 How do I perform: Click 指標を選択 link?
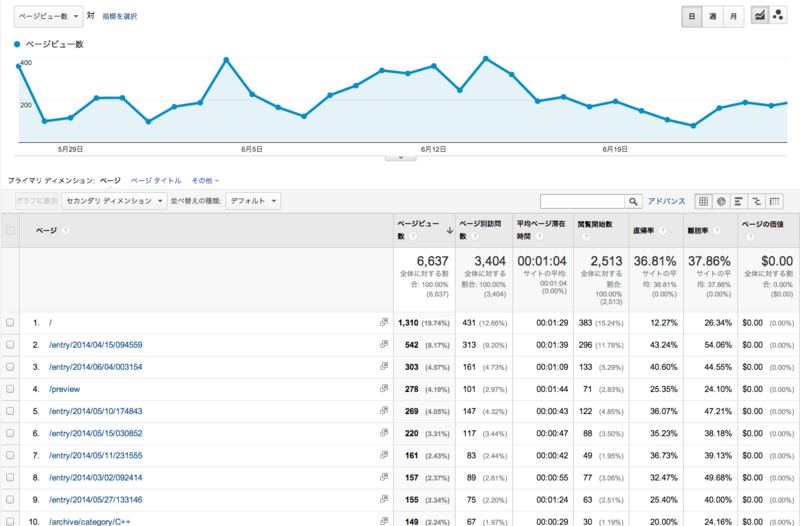point(119,16)
